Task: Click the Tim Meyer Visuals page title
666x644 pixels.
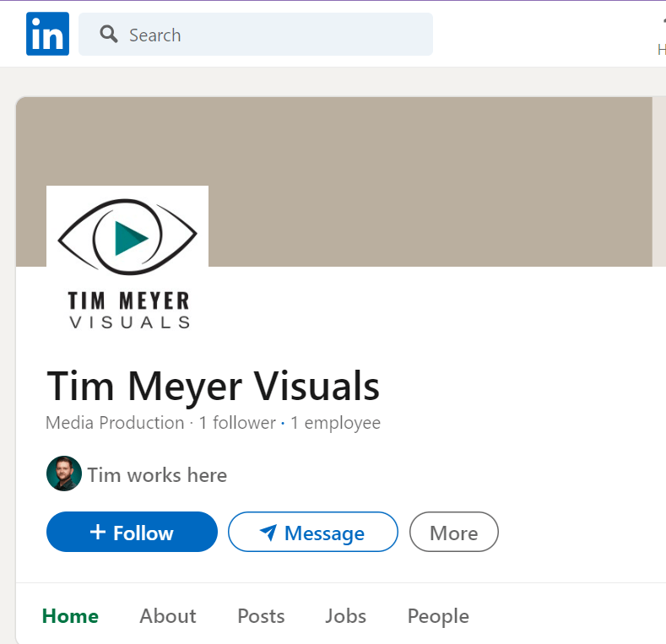Action: tap(213, 387)
